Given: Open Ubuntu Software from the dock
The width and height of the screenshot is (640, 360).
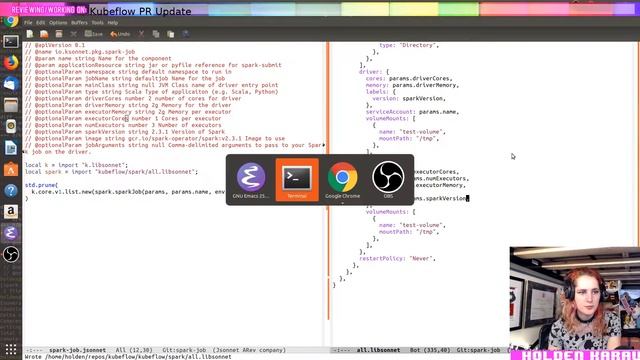Looking at the screenshot, I should tap(11, 169).
